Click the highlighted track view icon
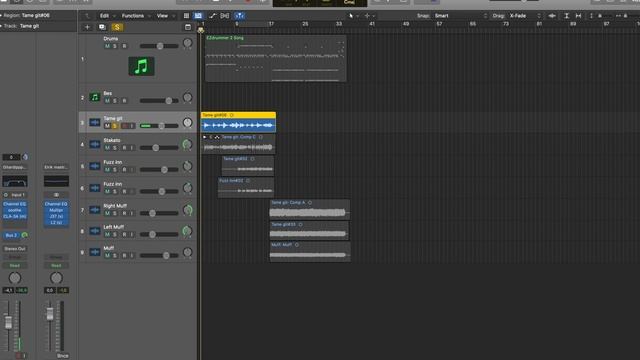640x360 pixels. (x=198, y=16)
